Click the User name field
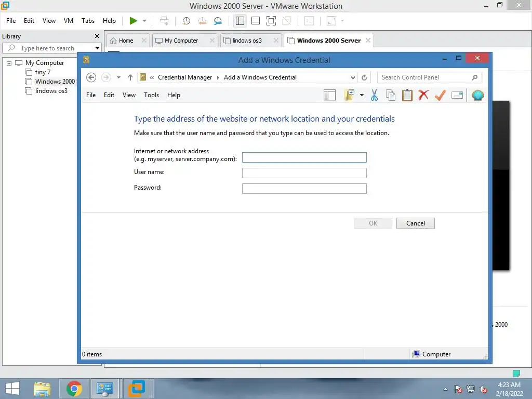The image size is (532, 399). 304,173
